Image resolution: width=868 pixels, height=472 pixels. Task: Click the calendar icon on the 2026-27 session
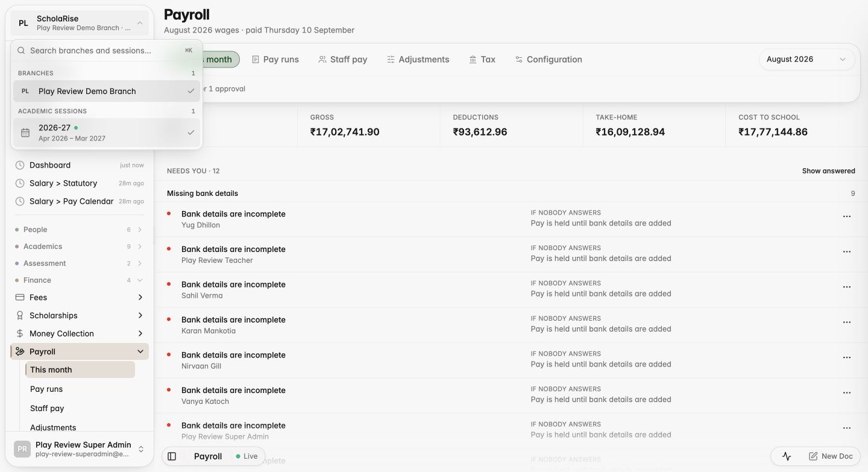[x=25, y=133]
